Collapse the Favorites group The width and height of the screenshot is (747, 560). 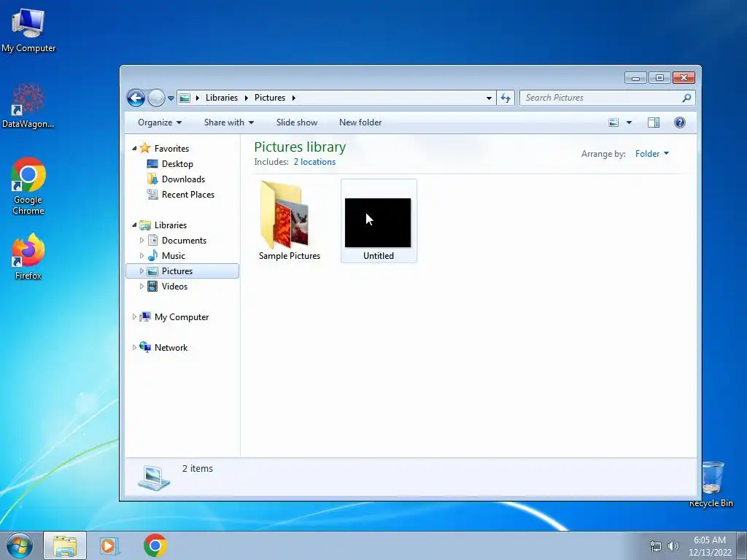click(134, 149)
